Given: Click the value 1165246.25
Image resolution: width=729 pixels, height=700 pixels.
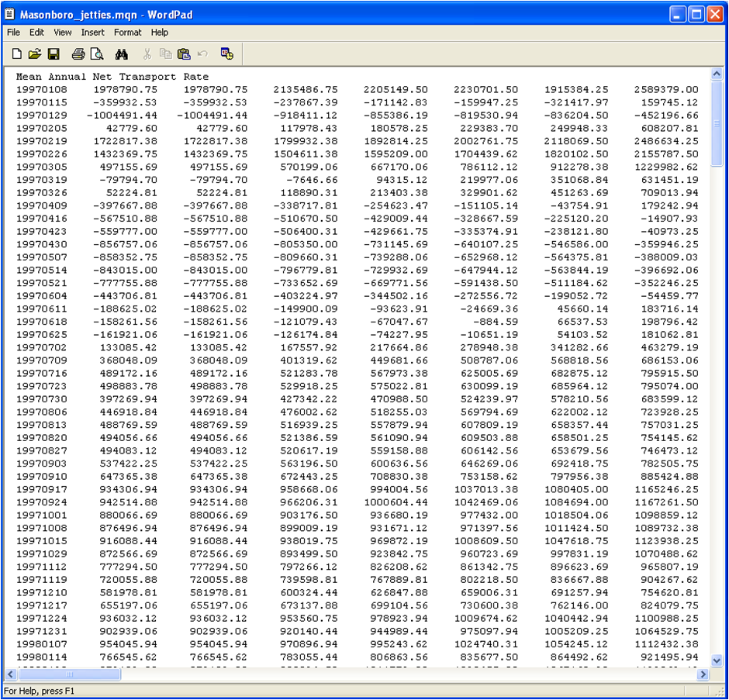Looking at the screenshot, I should point(667,489).
